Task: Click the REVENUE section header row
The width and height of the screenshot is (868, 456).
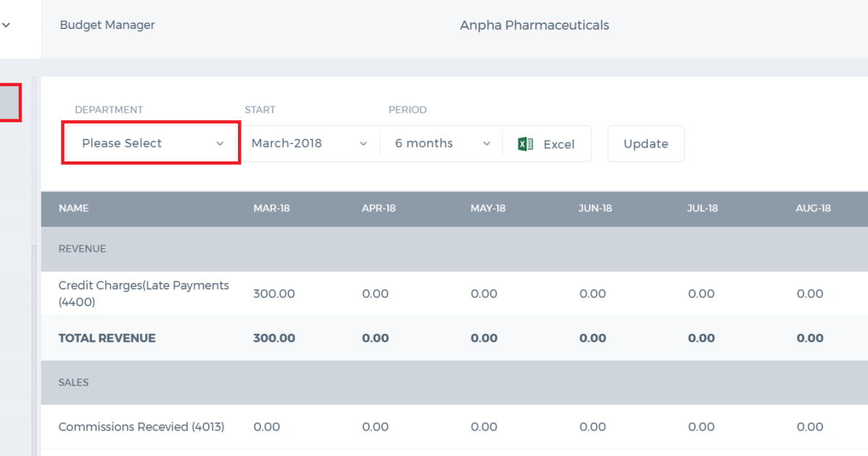Action: click(x=454, y=249)
